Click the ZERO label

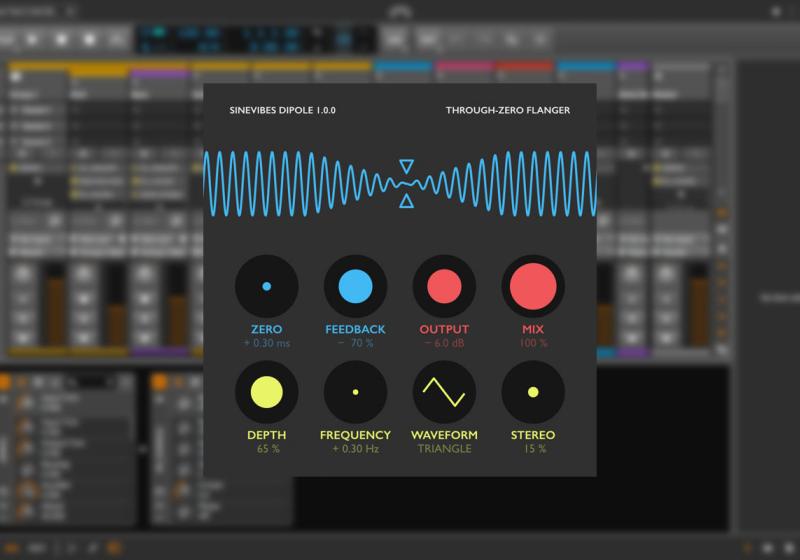point(266,329)
